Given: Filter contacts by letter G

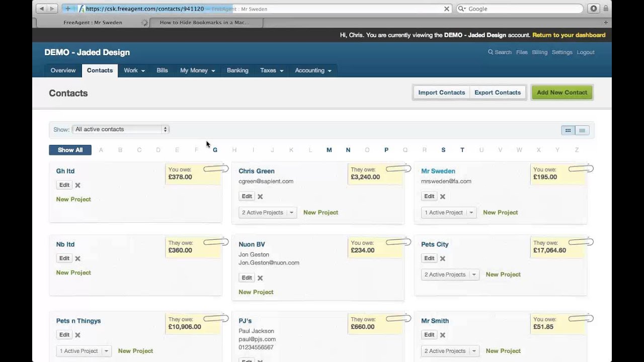Looking at the screenshot, I should click(x=215, y=150).
